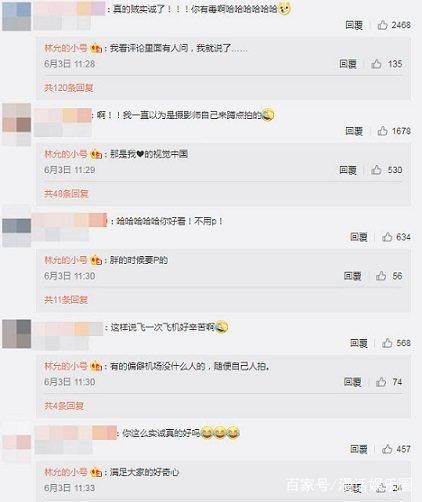Expand 共11条回复 replies
The width and height of the screenshot is (422, 502).
[66, 300]
